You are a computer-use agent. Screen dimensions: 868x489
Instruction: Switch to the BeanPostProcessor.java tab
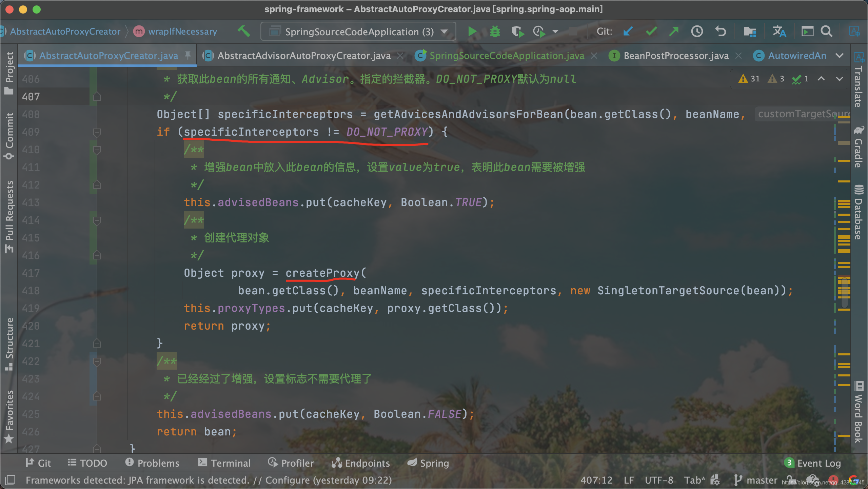(676, 55)
